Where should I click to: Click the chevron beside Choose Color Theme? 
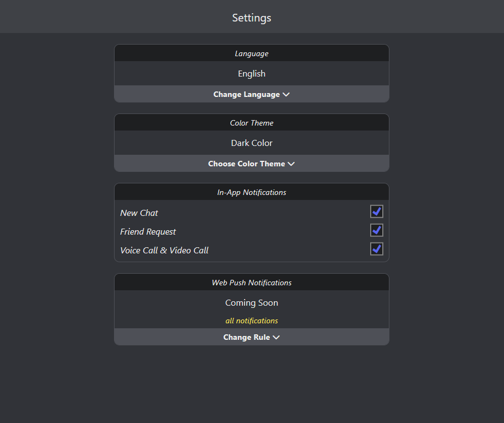click(x=291, y=164)
